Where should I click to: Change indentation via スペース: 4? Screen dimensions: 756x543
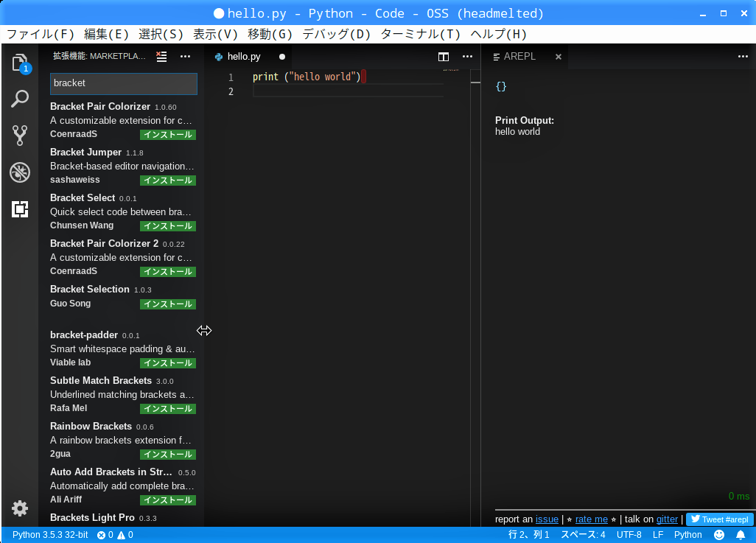click(x=583, y=535)
